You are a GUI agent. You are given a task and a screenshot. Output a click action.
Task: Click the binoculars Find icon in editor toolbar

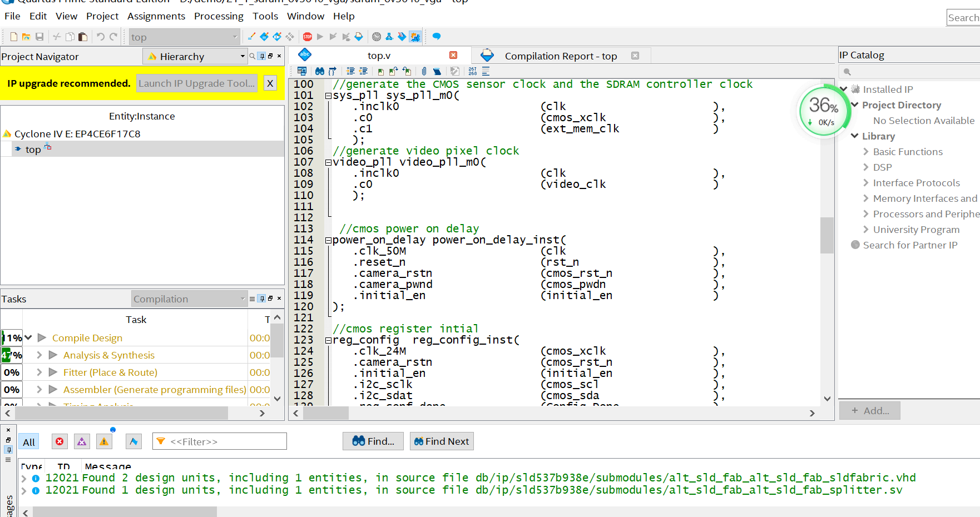pyautogui.click(x=320, y=71)
